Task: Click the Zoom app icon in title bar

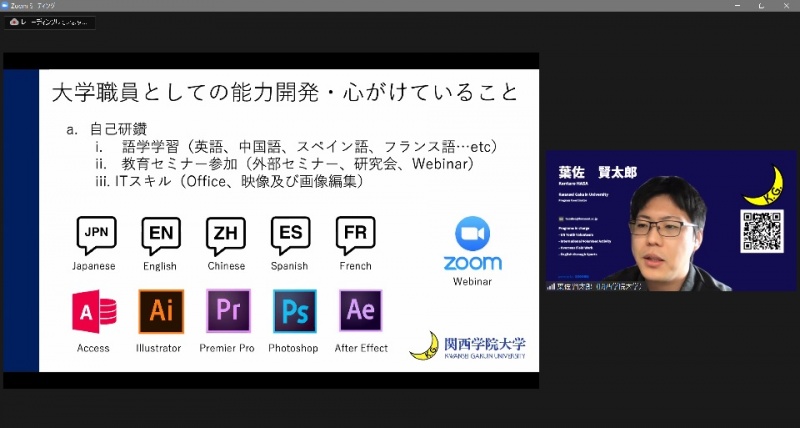Action: click(5, 6)
